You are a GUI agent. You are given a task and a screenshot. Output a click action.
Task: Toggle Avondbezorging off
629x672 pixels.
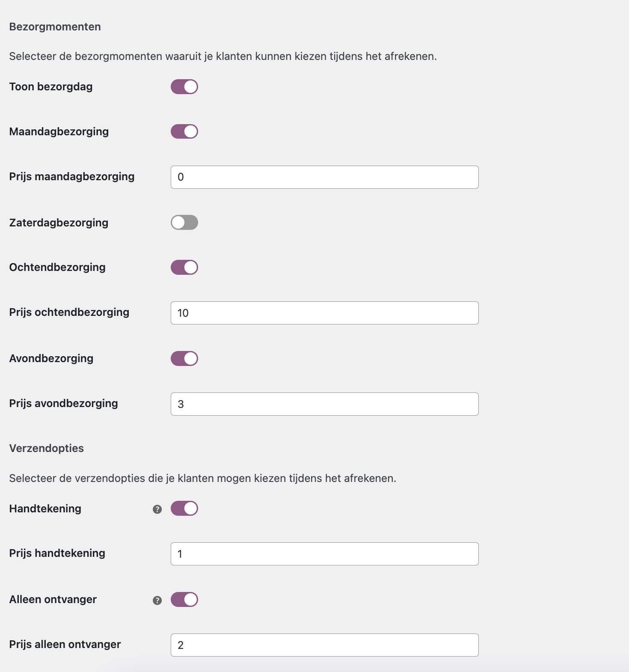[x=184, y=358]
